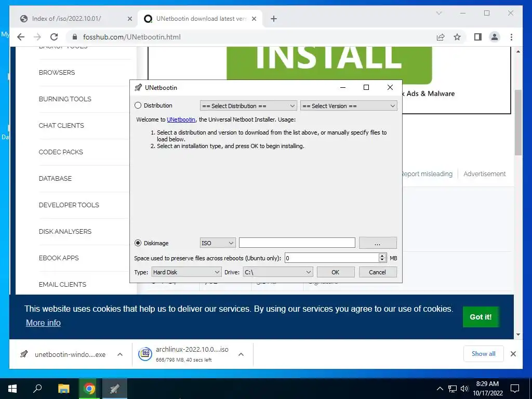Open EBOOK APPS category in sidebar
532x399 pixels.
[59, 258]
